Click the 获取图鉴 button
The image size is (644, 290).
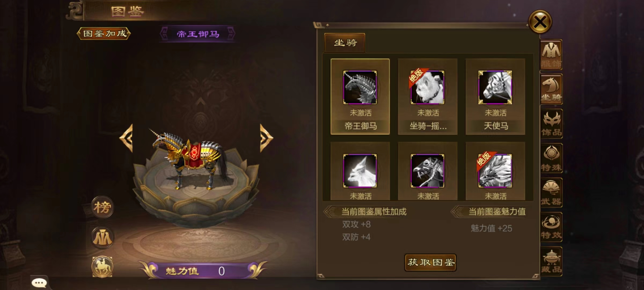pyautogui.click(x=431, y=262)
